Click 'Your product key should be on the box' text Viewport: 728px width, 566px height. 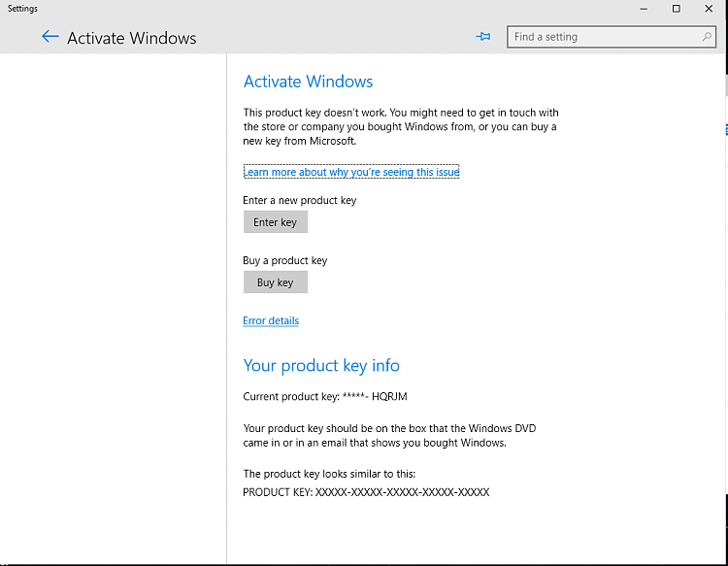tap(389, 436)
